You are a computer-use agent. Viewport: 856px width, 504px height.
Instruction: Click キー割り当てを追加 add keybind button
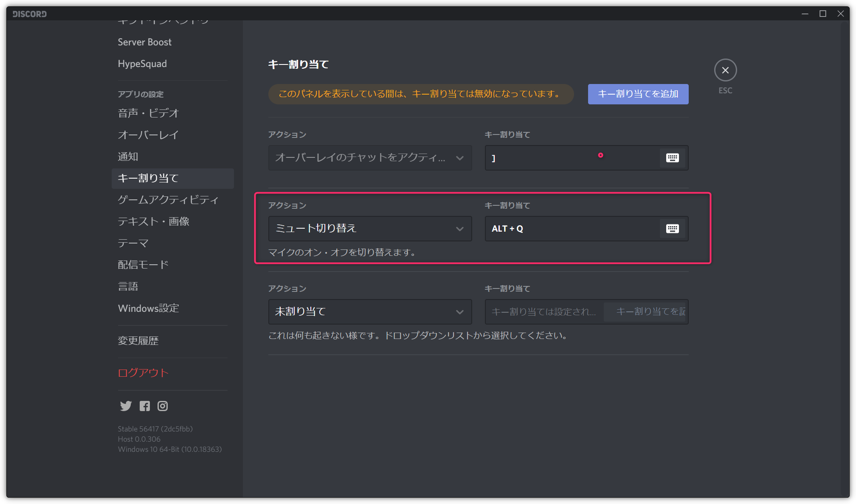[639, 94]
